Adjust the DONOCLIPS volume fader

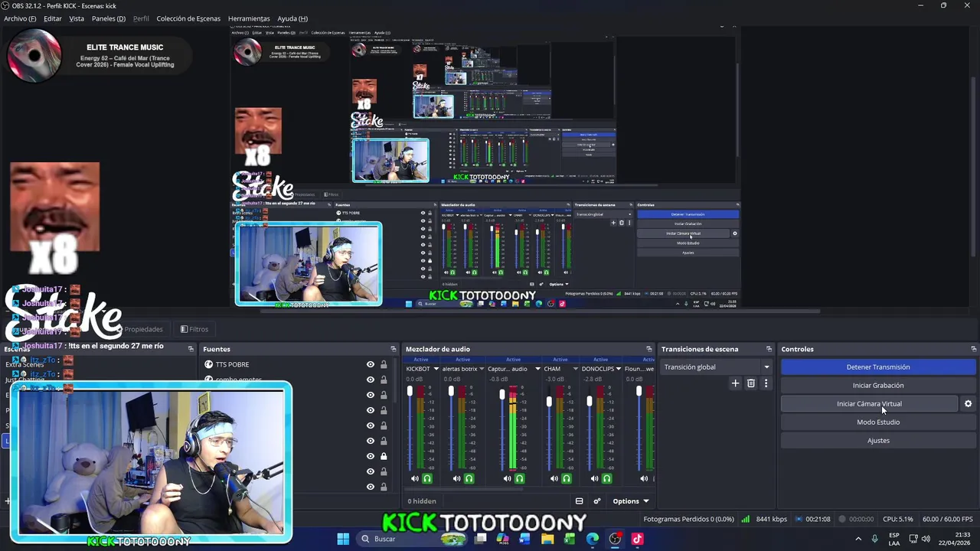tap(590, 399)
